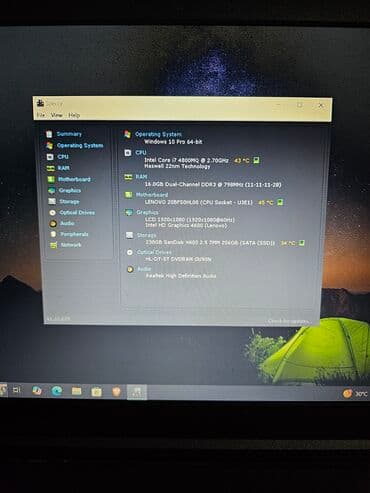Open the 30°C weather widget in tray

(x=355, y=394)
